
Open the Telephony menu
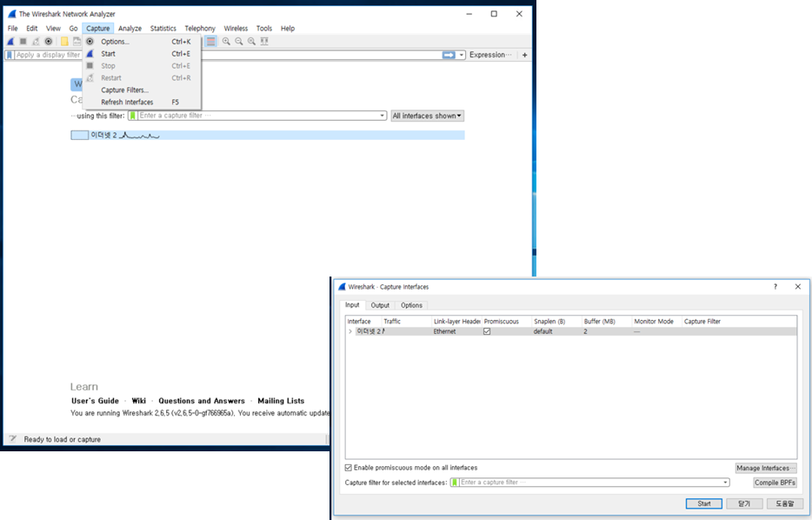point(200,29)
